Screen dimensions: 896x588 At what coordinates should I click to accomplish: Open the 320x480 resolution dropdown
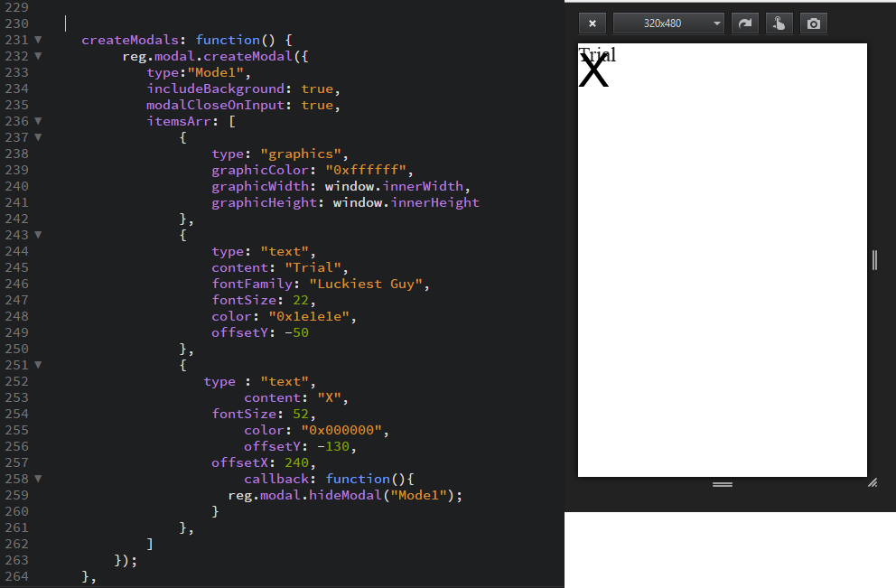(x=668, y=23)
